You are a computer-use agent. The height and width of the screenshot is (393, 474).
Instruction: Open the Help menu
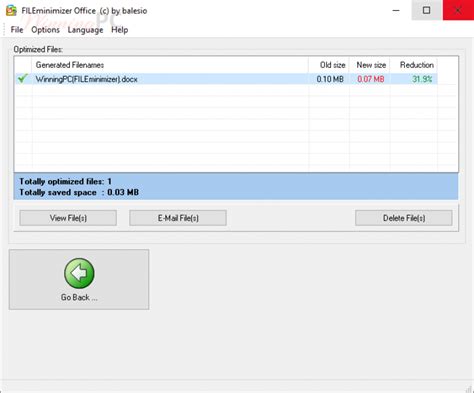[x=120, y=30]
